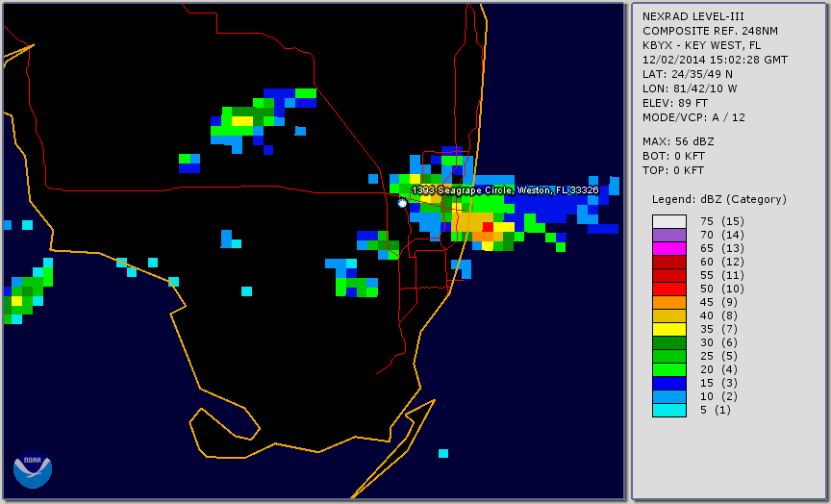Click the ELEV: 89 FT text
This screenshot has height=504, width=831.
tap(675, 103)
